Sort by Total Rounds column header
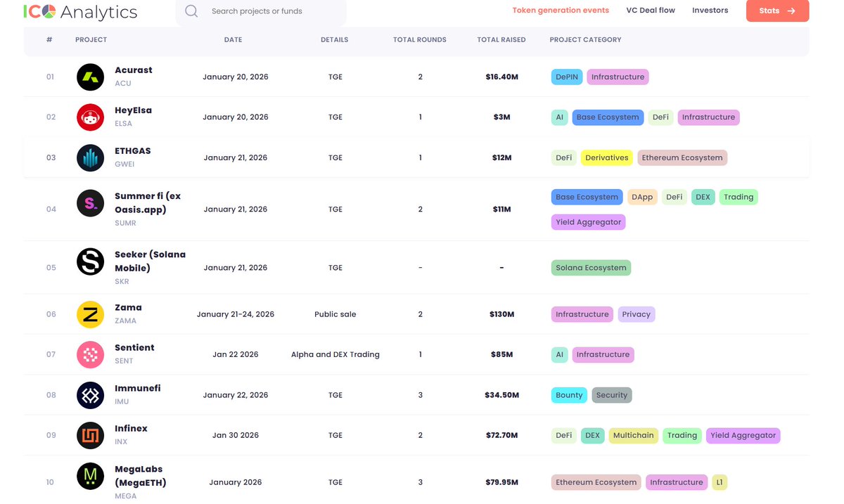The width and height of the screenshot is (844, 504). [420, 40]
